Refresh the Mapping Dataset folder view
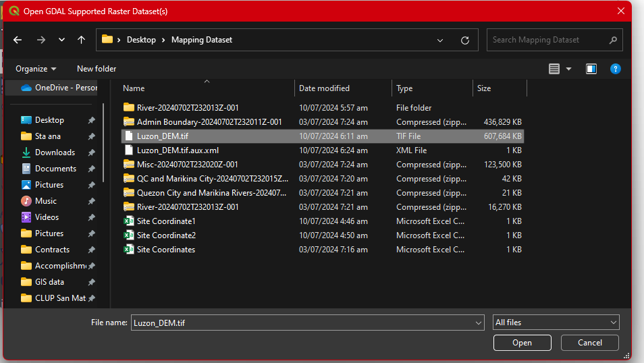This screenshot has height=363, width=644. [464, 40]
